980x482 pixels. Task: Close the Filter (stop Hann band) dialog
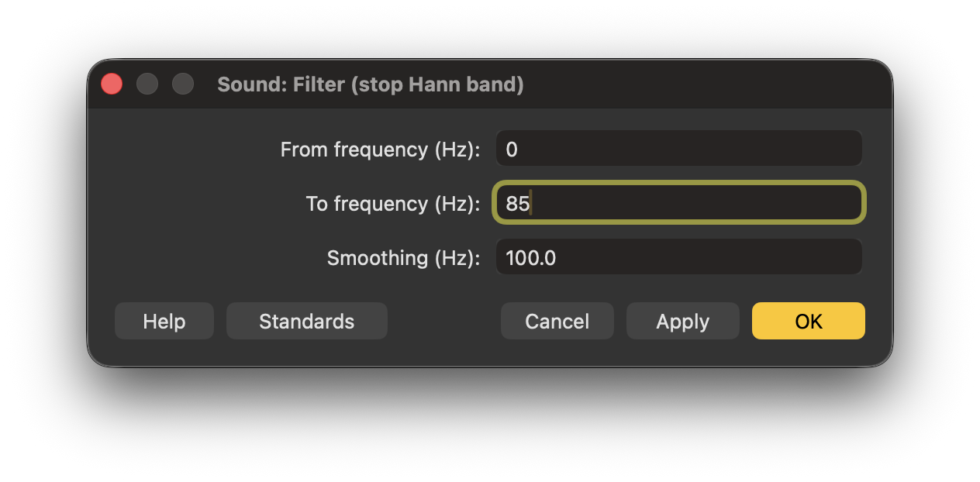pos(112,84)
